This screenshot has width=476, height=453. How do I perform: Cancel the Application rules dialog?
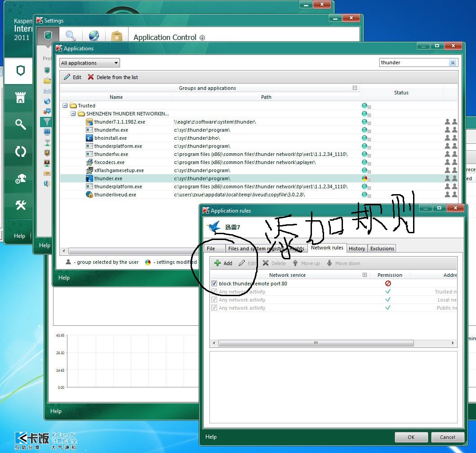(448, 437)
